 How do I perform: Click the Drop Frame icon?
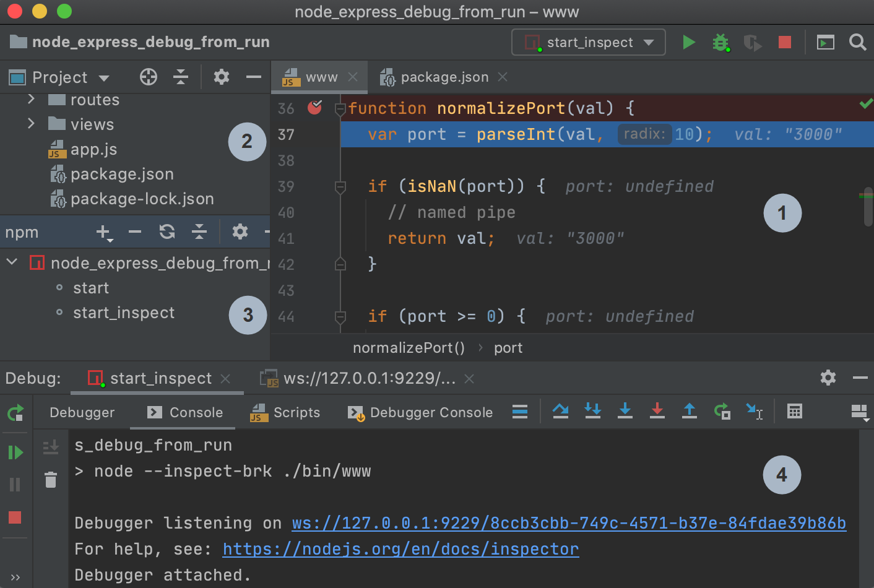[722, 412]
